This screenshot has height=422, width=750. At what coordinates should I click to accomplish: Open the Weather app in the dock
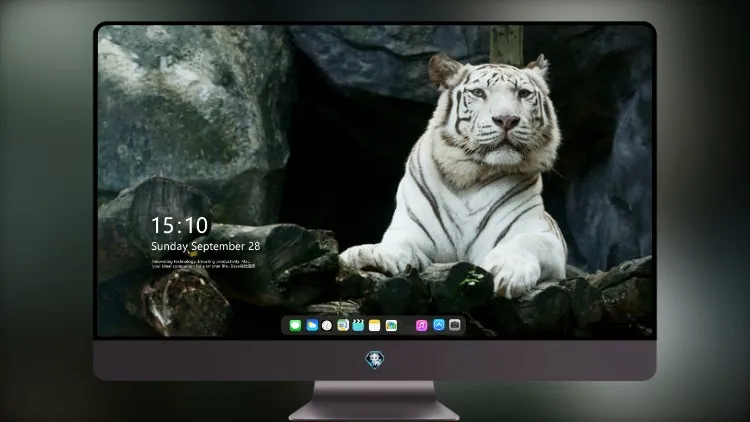coord(312,325)
